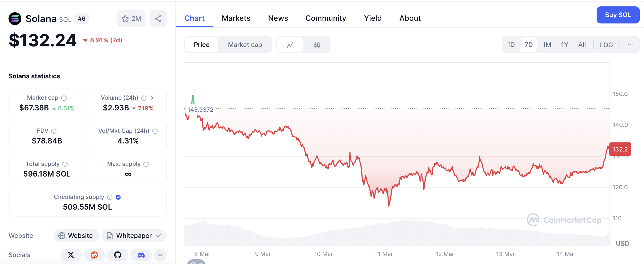The height and width of the screenshot is (264, 644).
Task: Switch to the Community tab
Action: click(326, 18)
